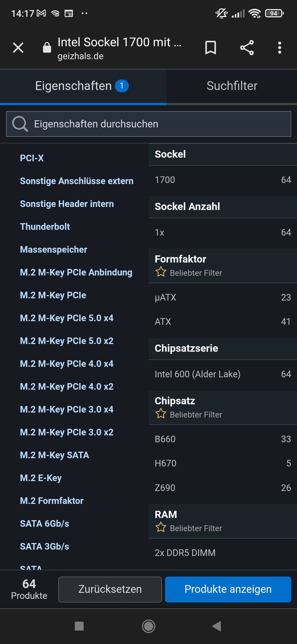The height and width of the screenshot is (644, 297).
Task: Switch to the Suchfilter tab
Action: pyautogui.click(x=232, y=86)
